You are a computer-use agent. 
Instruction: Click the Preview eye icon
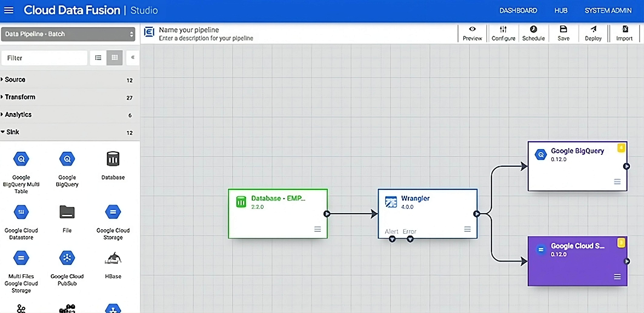472,29
